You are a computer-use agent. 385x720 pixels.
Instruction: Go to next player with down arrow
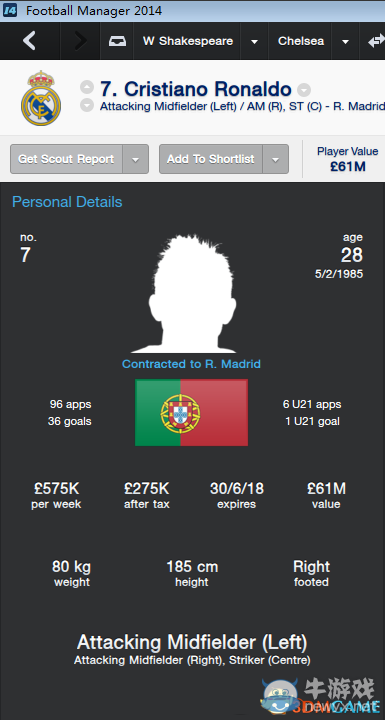(x=87, y=105)
